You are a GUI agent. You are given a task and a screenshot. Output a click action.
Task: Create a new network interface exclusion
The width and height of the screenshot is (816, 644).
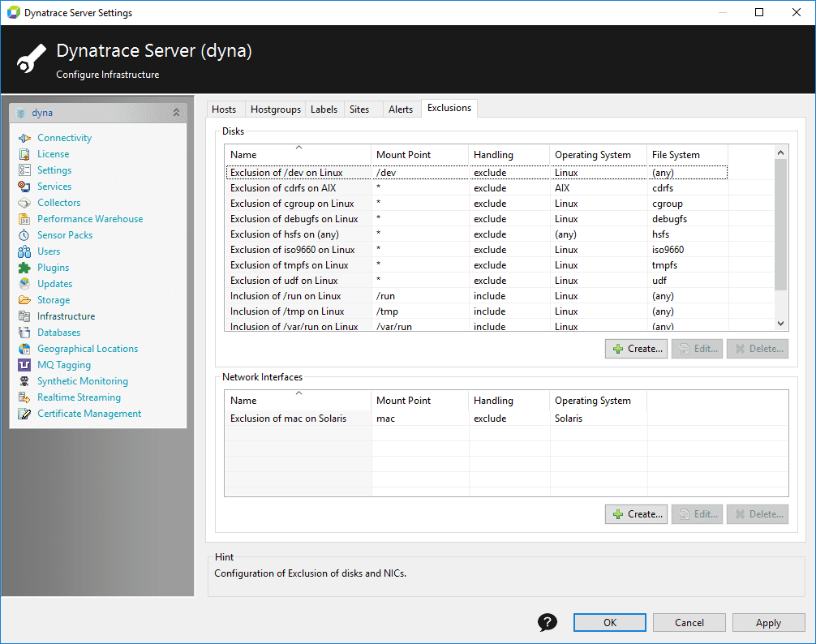[636, 514]
